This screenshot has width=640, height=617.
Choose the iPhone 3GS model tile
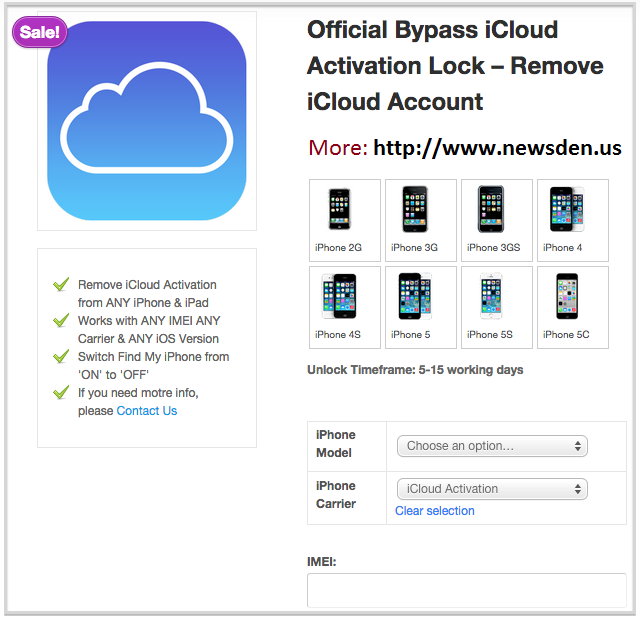(497, 220)
